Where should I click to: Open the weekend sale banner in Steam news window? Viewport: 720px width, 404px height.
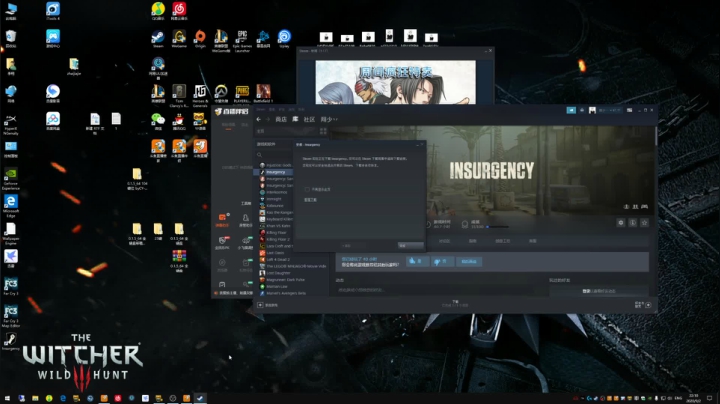[395, 82]
